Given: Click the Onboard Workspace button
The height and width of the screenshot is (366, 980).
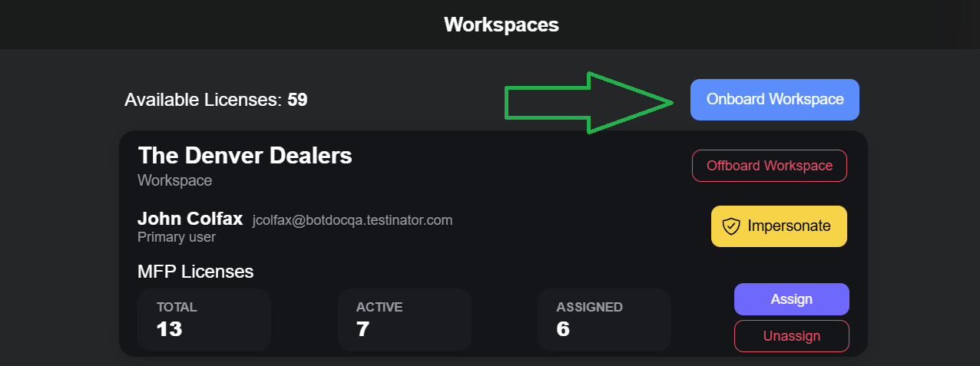Looking at the screenshot, I should (x=774, y=100).
